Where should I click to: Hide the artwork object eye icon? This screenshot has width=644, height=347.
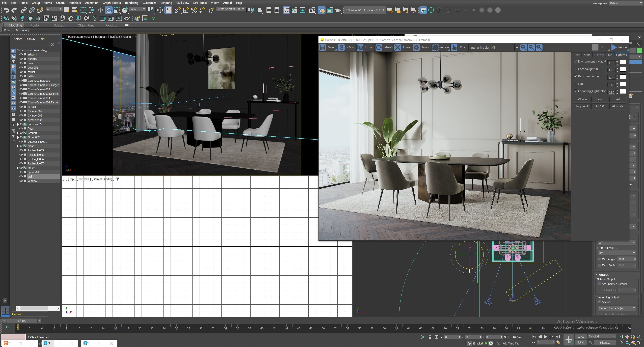(21, 54)
